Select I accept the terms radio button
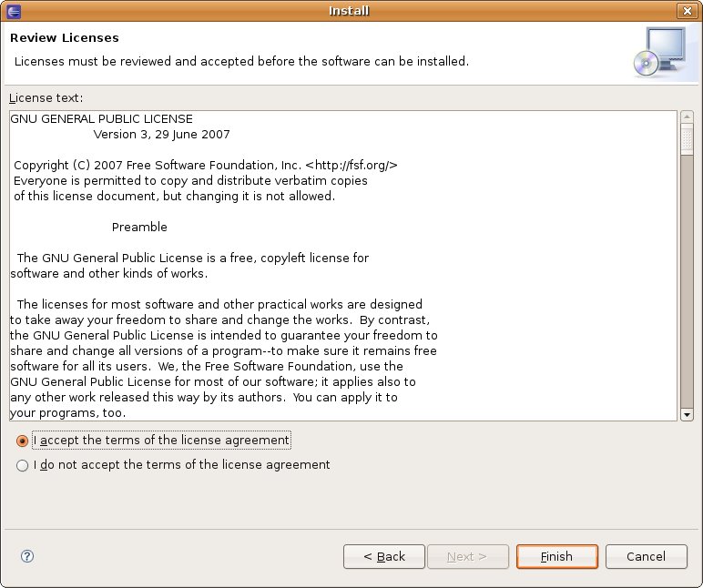703x588 pixels. 22,441
